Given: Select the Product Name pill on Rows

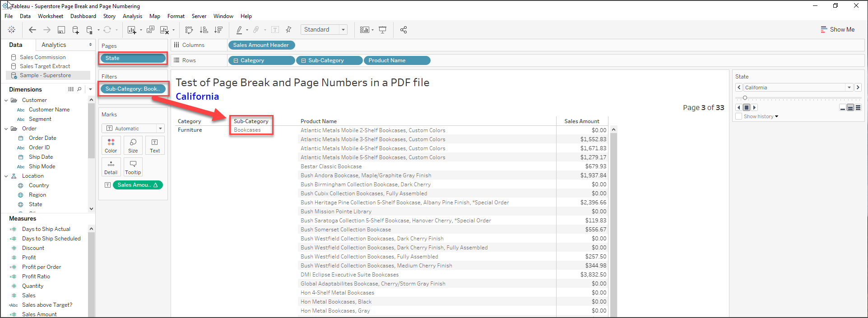Looking at the screenshot, I should coord(397,60).
